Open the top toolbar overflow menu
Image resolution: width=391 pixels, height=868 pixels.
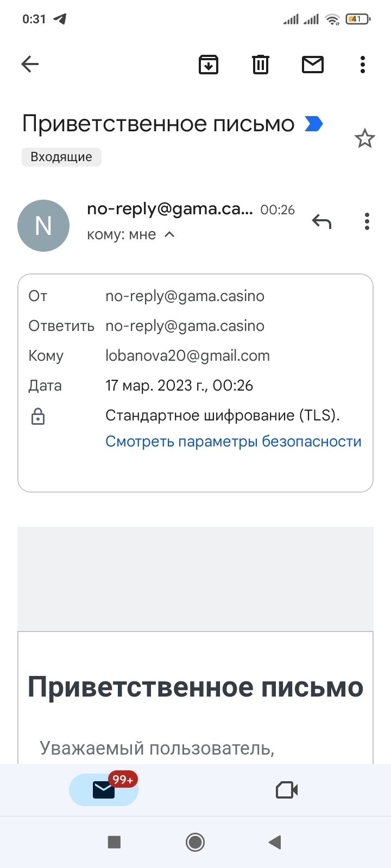(x=363, y=65)
